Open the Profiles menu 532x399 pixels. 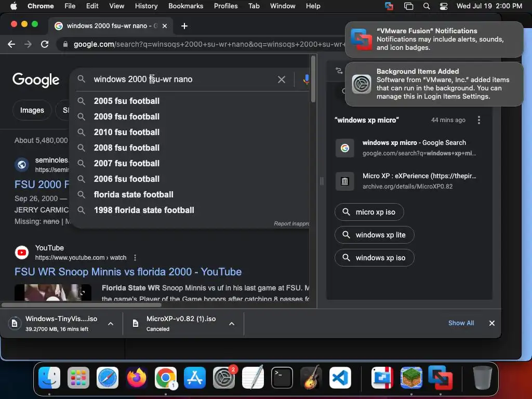point(225,6)
